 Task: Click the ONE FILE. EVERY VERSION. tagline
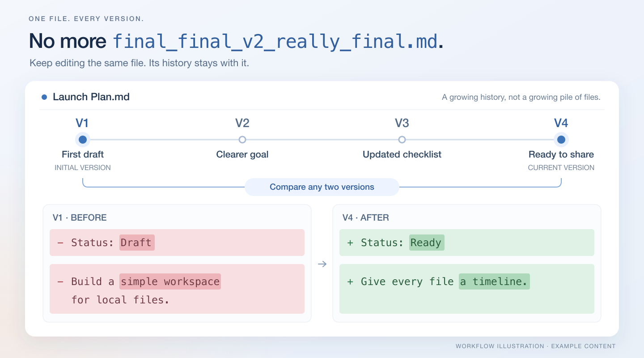[86, 19]
